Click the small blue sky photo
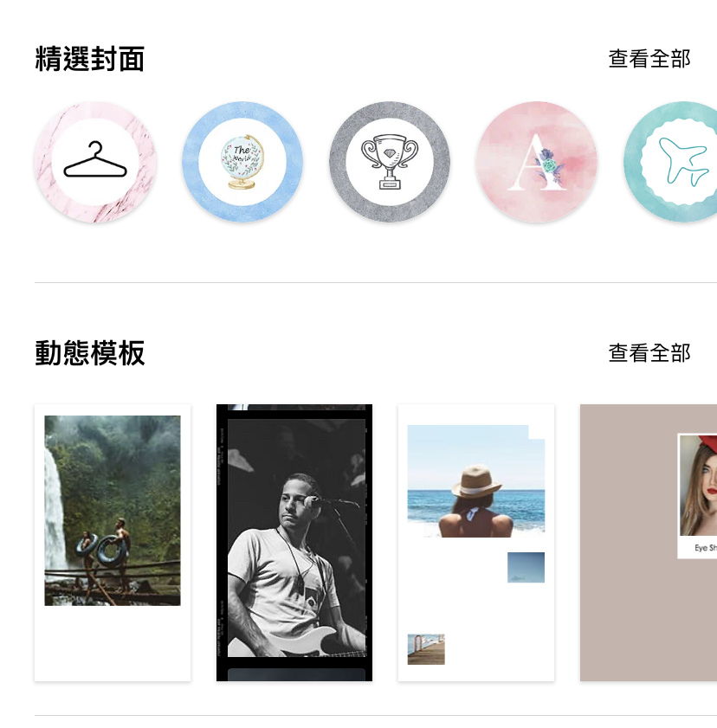Viewport: 717px width, 728px height. 526,567
